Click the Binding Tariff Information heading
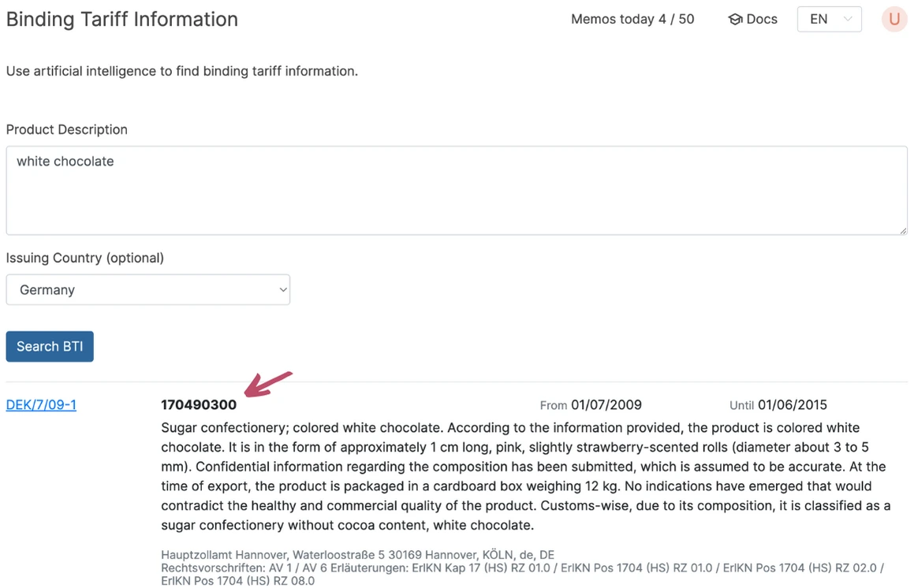 (122, 20)
